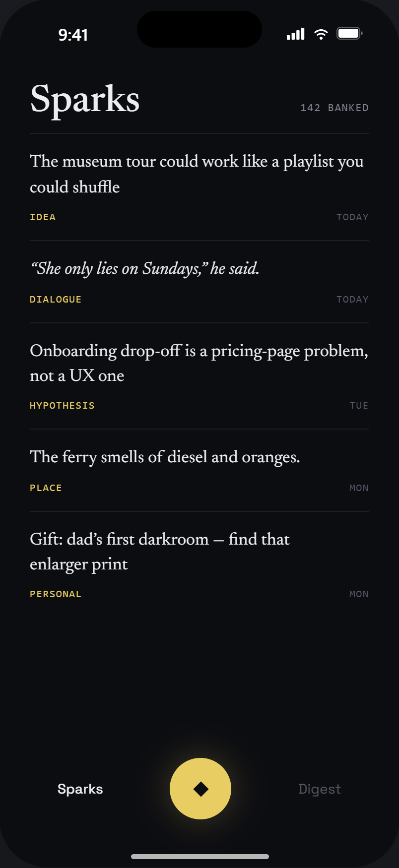The image size is (399, 868).
Task: Select the Sparks tab in bottom bar
Action: (80, 789)
